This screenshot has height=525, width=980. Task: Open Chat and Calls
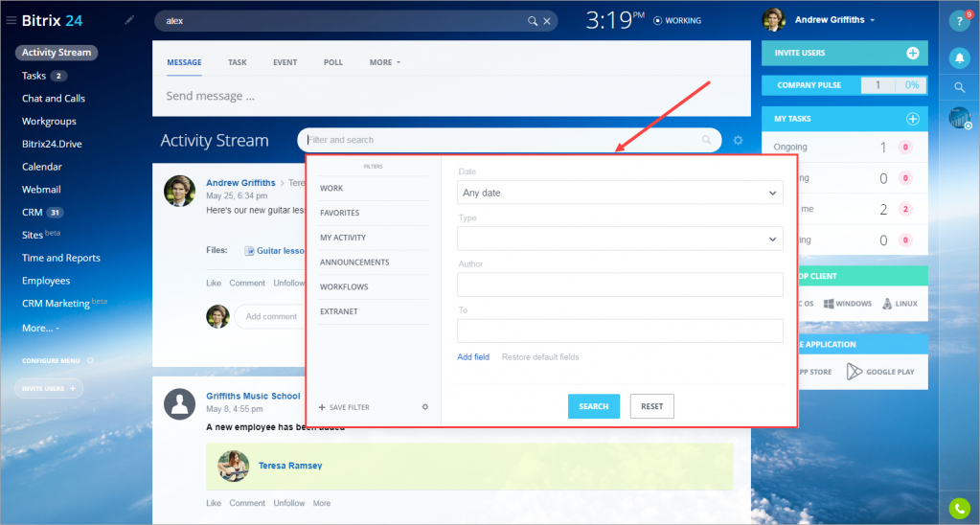pos(53,98)
